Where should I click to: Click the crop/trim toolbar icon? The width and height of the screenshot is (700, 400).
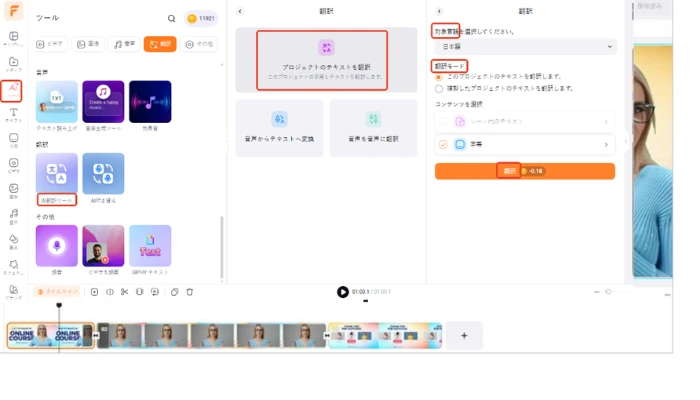tap(140, 292)
